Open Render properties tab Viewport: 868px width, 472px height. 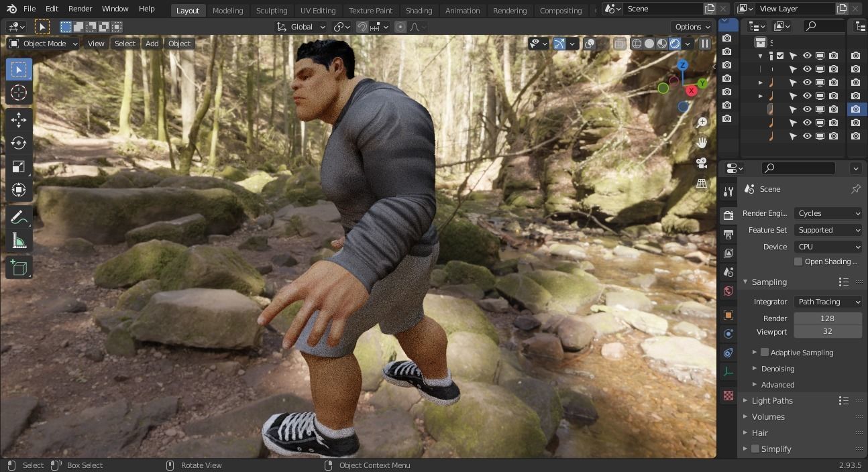pos(728,215)
